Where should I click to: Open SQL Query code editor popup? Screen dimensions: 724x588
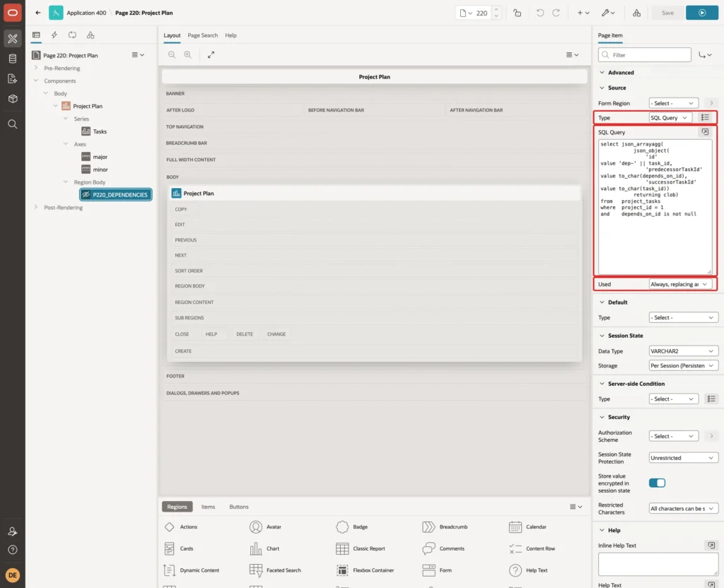705,132
